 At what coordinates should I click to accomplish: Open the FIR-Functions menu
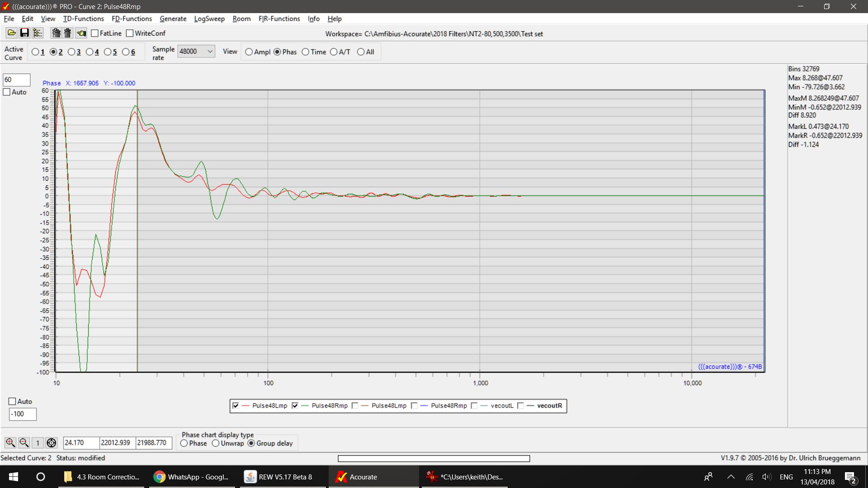coord(279,19)
